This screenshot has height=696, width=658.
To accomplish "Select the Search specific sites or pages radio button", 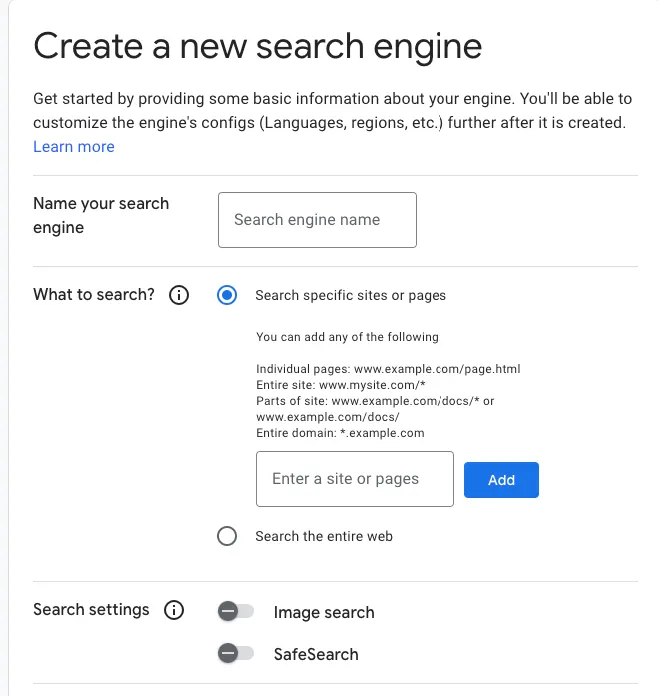I will tap(227, 295).
